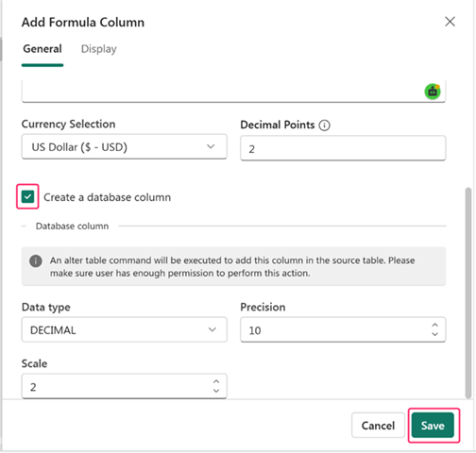Switch to the Display tab
Image resolution: width=476 pixels, height=453 pixels.
pyautogui.click(x=99, y=49)
